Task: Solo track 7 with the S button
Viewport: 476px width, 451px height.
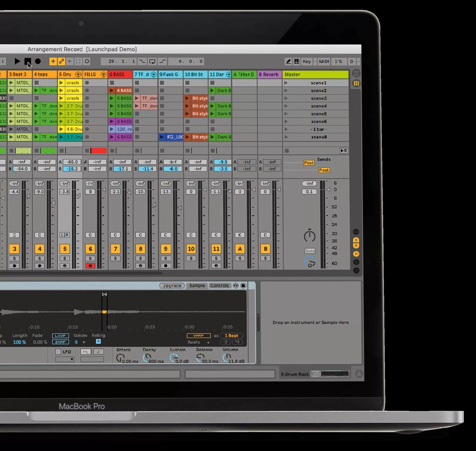Action: coord(115,258)
